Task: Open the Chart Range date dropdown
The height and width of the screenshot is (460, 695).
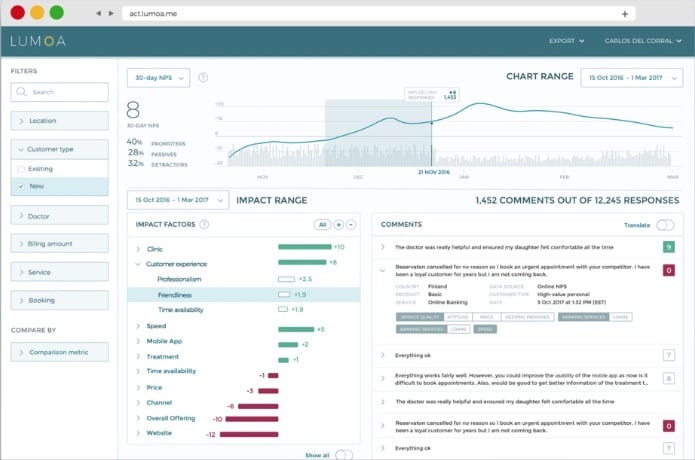Action: point(632,78)
